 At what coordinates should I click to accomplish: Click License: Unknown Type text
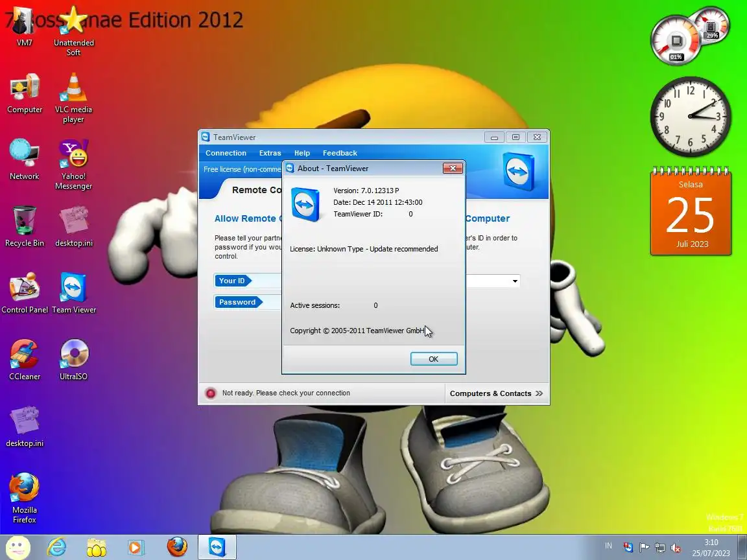[364, 249]
